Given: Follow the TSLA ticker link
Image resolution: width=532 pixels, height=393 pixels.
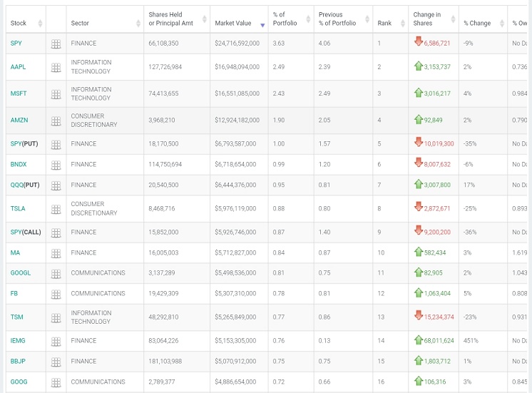Looking at the screenshot, I should point(18,208).
